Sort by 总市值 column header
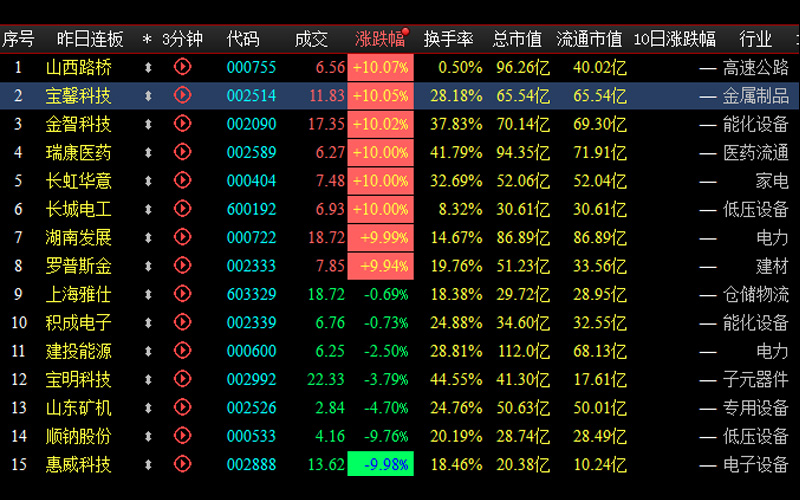This screenshot has width=800, height=500. tap(517, 39)
